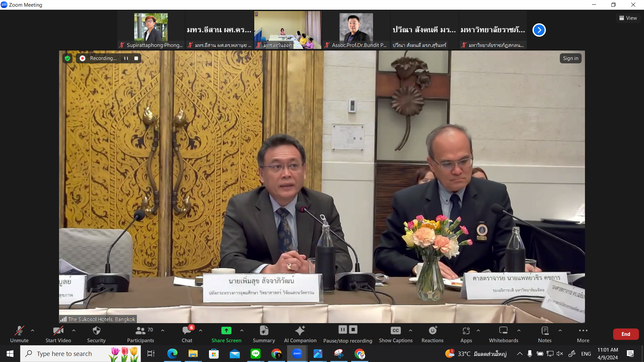
Task: Open Notes
Action: pyautogui.click(x=545, y=334)
